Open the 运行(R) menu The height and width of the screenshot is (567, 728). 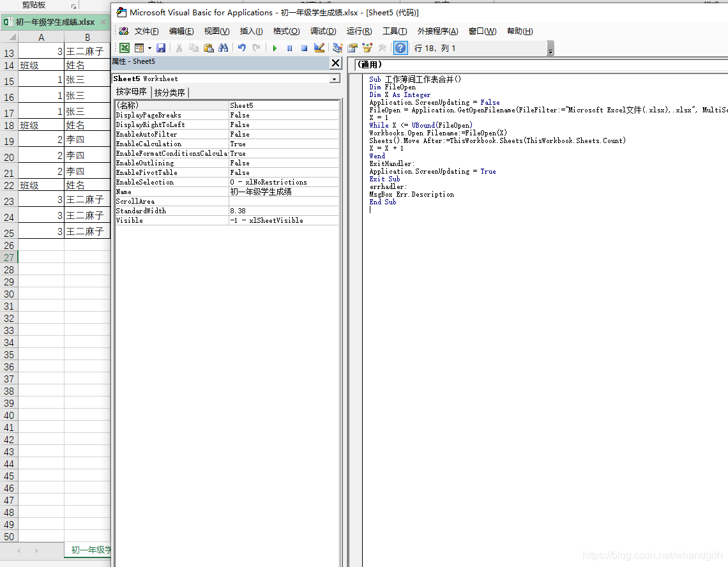click(x=360, y=31)
